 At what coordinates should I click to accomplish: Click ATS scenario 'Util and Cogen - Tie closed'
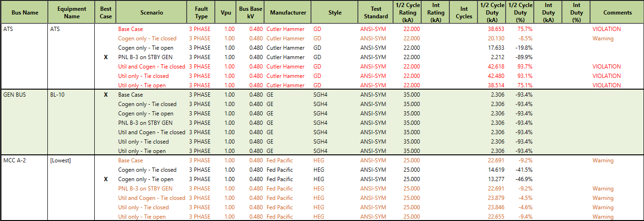pyautogui.click(x=152, y=67)
